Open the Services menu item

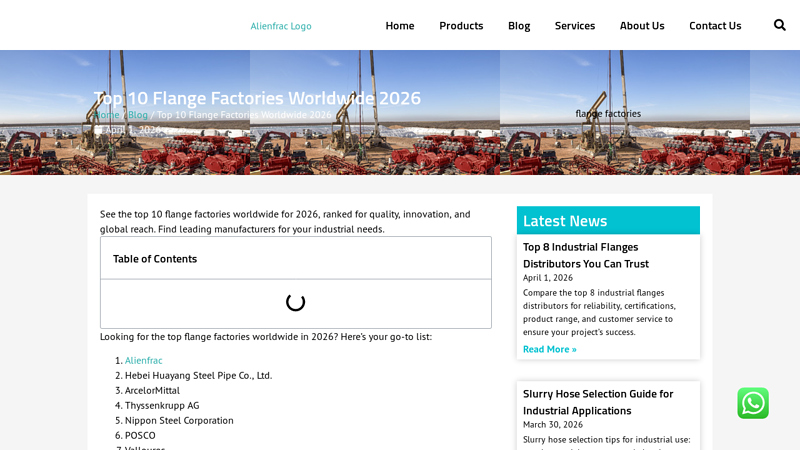tap(575, 25)
